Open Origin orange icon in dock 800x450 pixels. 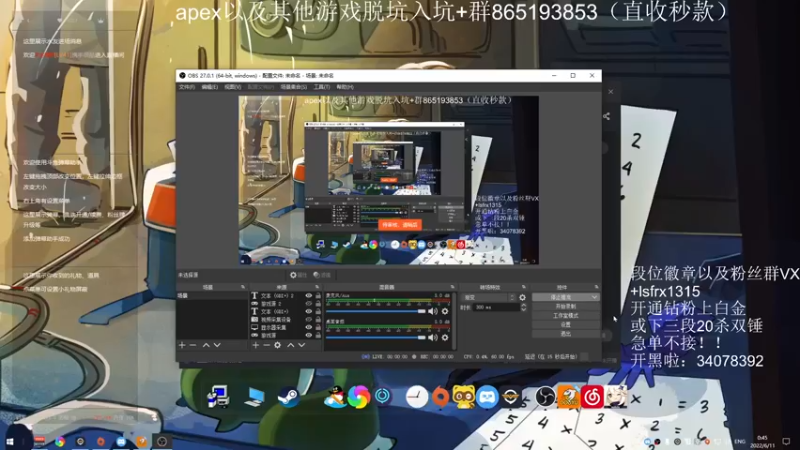[440, 397]
